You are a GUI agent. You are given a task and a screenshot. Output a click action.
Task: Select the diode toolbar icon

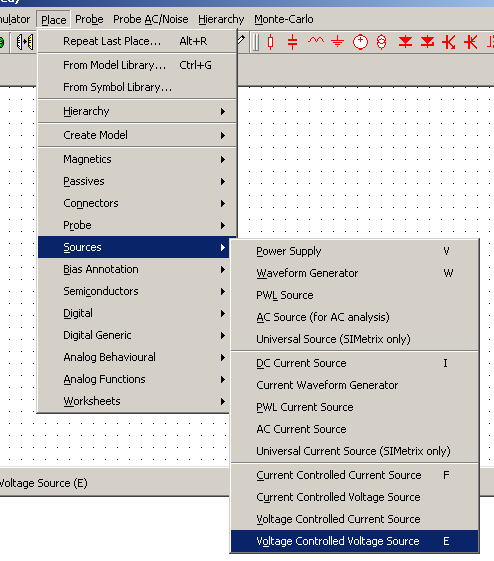[x=405, y=42]
